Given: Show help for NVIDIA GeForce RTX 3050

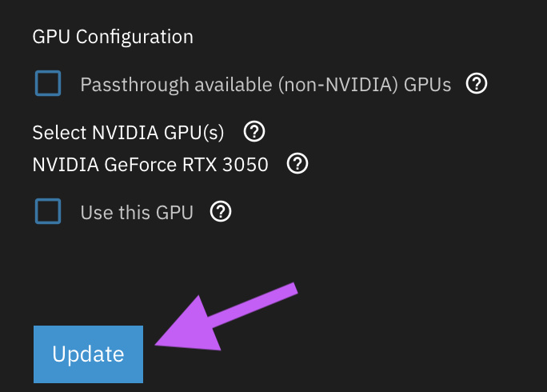Looking at the screenshot, I should [x=297, y=164].
